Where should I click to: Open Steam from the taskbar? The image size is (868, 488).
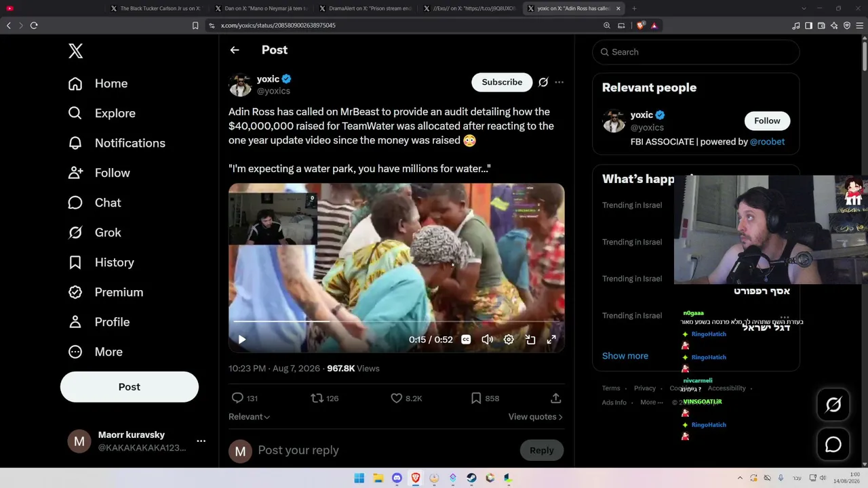471,479
